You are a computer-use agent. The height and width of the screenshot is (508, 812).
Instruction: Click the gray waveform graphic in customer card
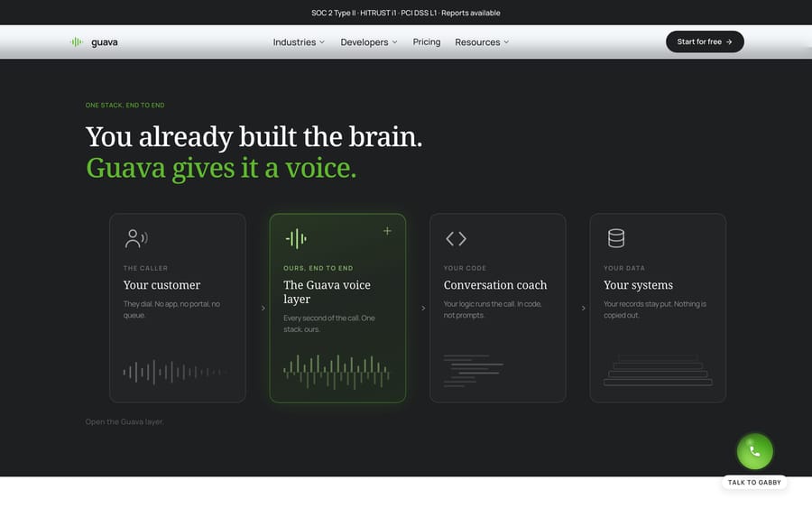[175, 372]
